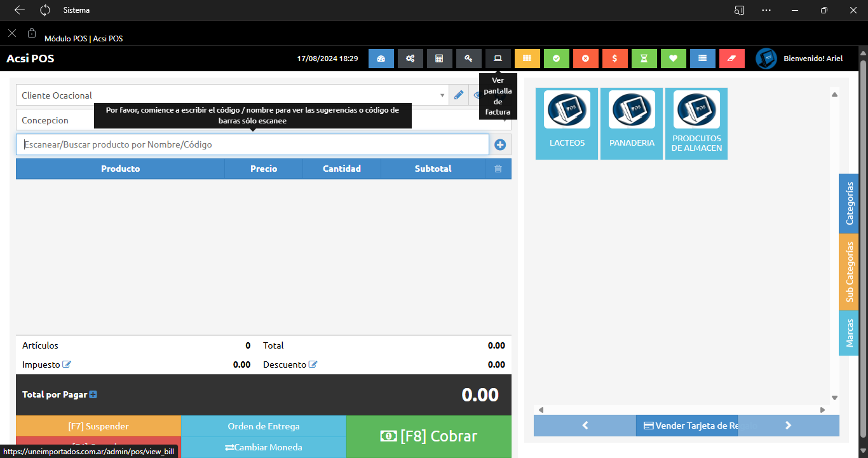Viewport: 868px width, 458px height.
Task: Open the Cliente Ocacional customer dropdown
Action: click(232, 95)
